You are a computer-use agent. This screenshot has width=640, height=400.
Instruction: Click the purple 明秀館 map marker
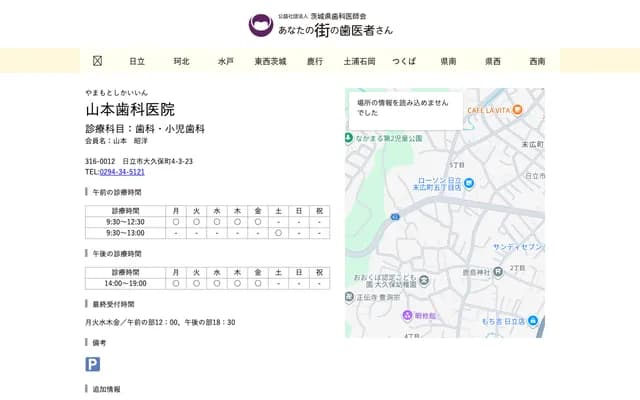pyautogui.click(x=406, y=316)
